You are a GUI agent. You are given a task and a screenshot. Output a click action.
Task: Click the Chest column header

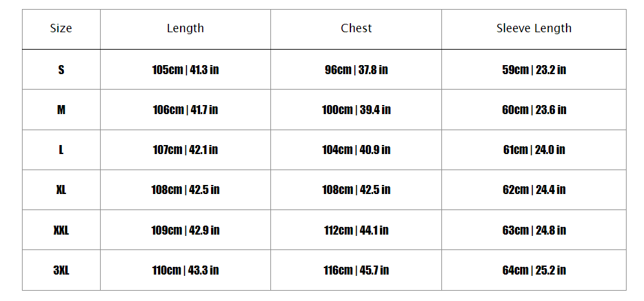tap(356, 28)
